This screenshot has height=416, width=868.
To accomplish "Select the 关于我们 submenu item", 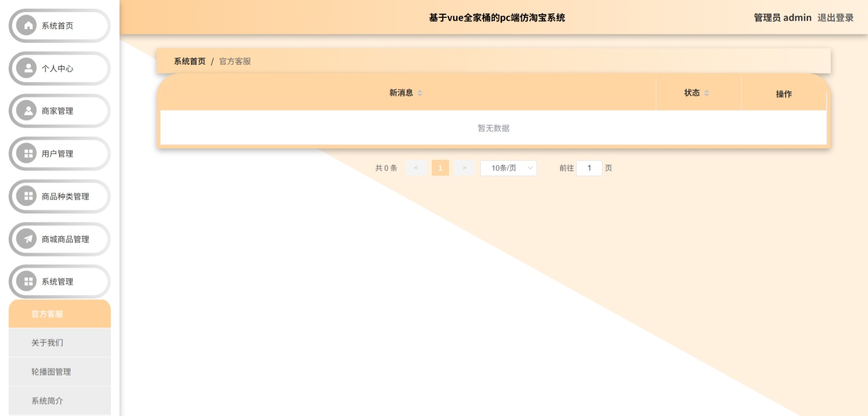I will [x=60, y=343].
